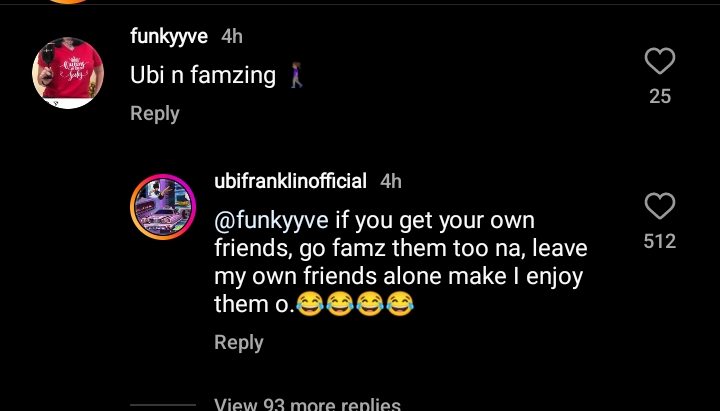Image resolution: width=720 pixels, height=411 pixels.
Task: Tap the walking person emoji
Action: coord(296,76)
